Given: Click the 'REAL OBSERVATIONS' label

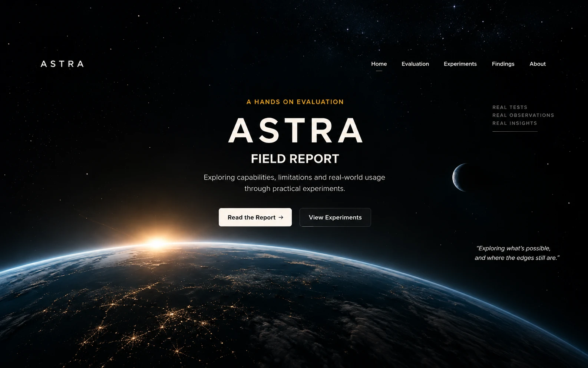Looking at the screenshot, I should click(x=523, y=115).
